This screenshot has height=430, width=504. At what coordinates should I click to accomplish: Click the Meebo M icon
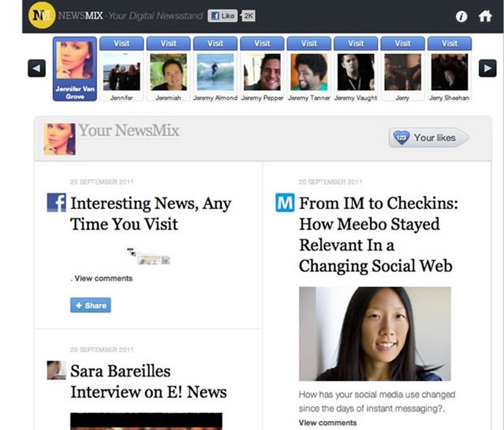(285, 202)
